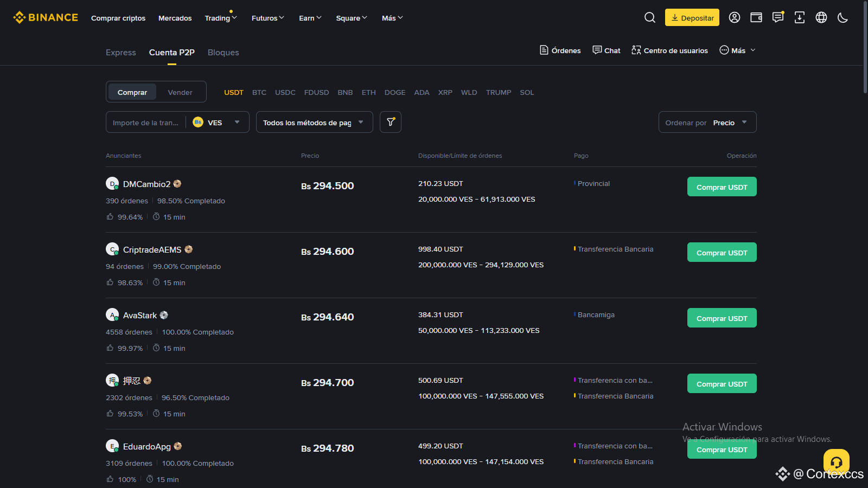Expand the Futuros menu

pyautogui.click(x=268, y=18)
